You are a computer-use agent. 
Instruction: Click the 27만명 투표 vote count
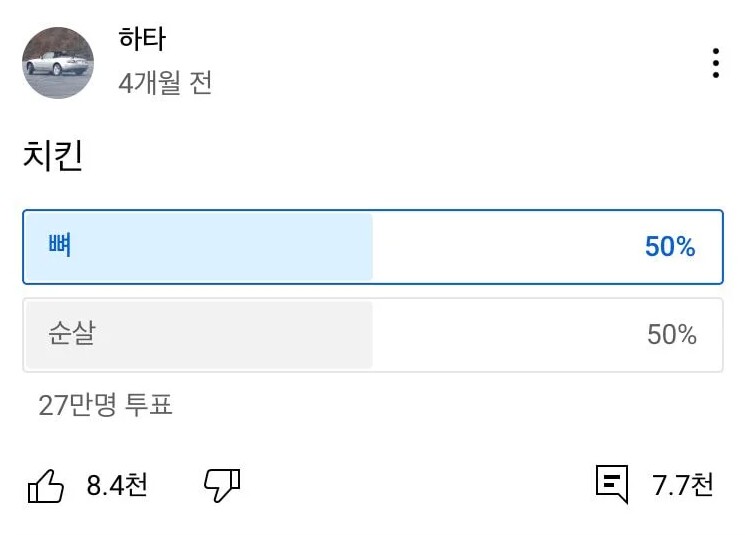(x=106, y=405)
